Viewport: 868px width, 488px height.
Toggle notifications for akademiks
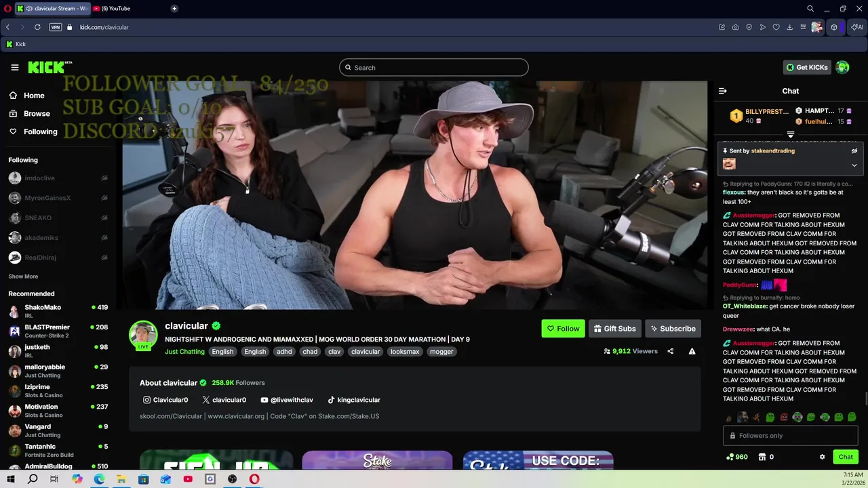tap(104, 238)
